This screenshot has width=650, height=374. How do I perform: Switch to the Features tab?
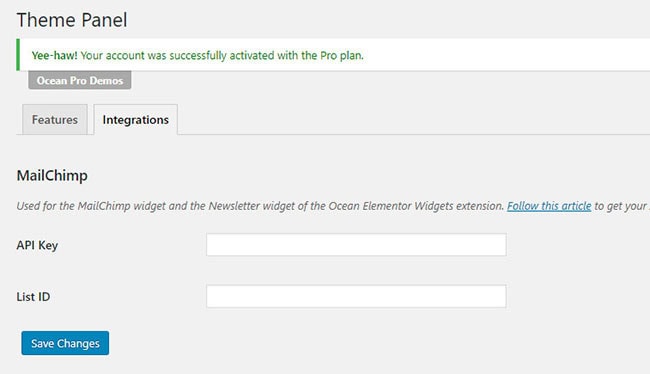(55, 119)
